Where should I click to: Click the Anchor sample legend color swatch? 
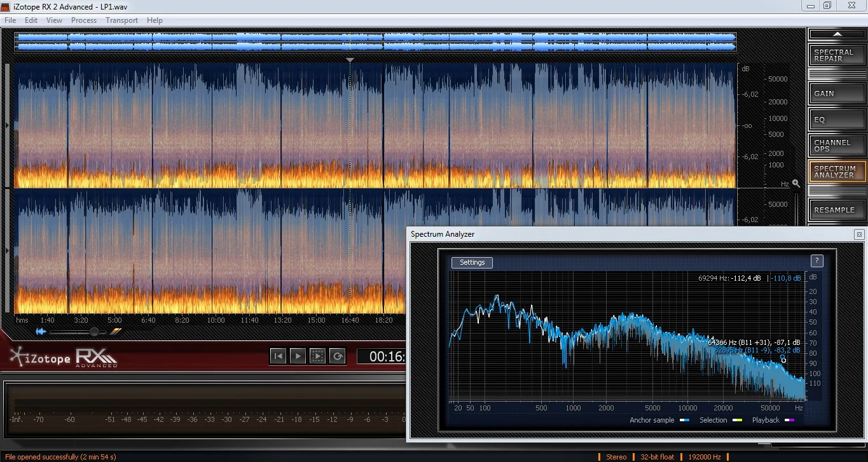tap(684, 420)
